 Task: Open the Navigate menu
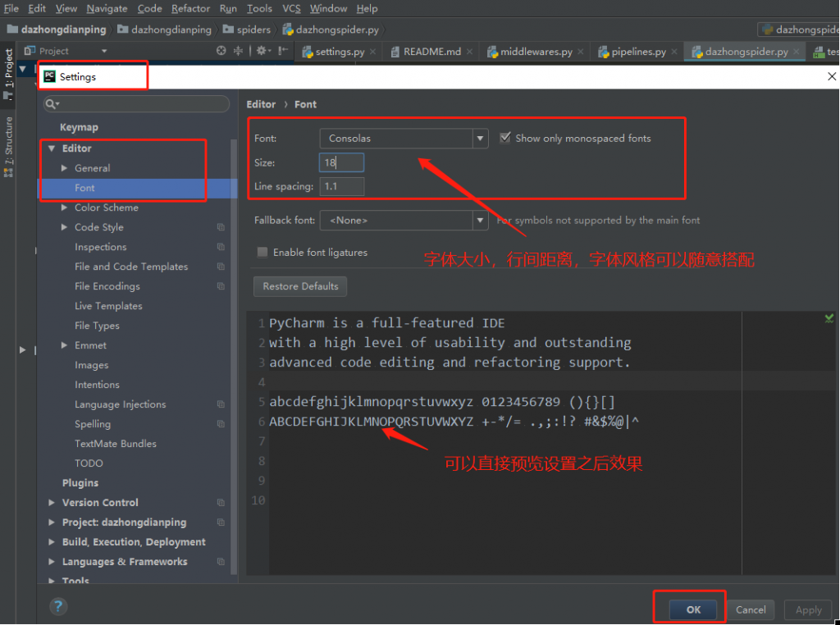(x=107, y=8)
